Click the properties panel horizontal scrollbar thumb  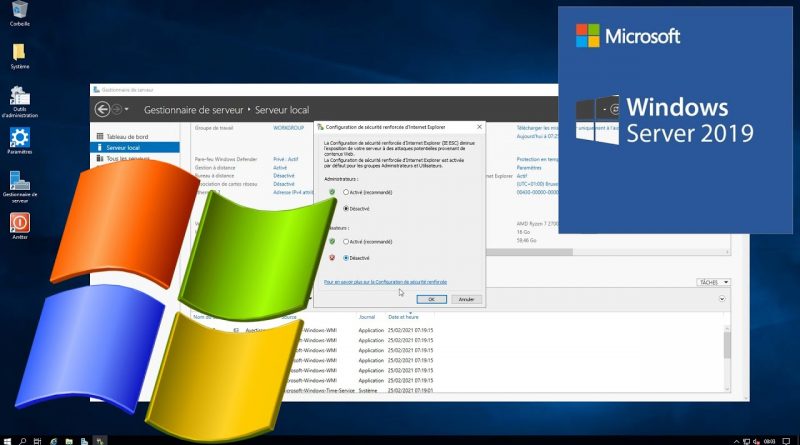(529, 252)
